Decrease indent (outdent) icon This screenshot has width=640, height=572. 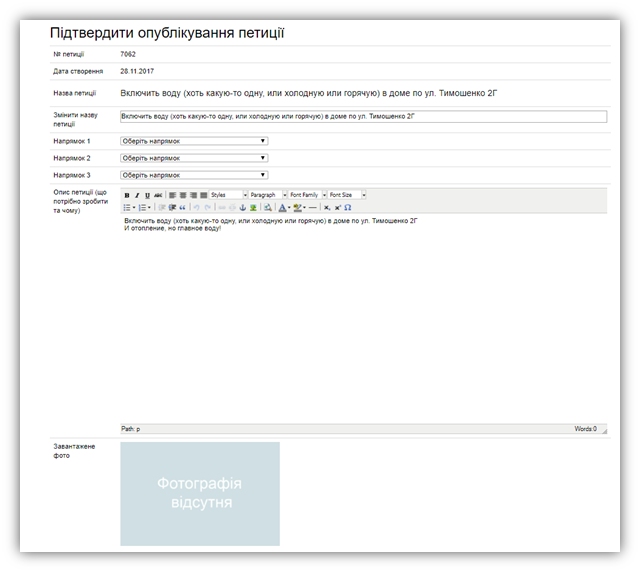pos(162,207)
